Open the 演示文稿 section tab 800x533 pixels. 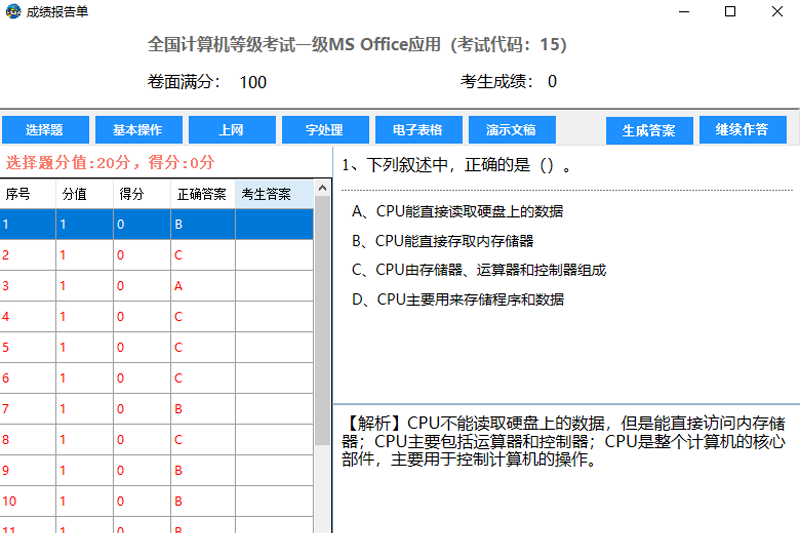tap(512, 130)
